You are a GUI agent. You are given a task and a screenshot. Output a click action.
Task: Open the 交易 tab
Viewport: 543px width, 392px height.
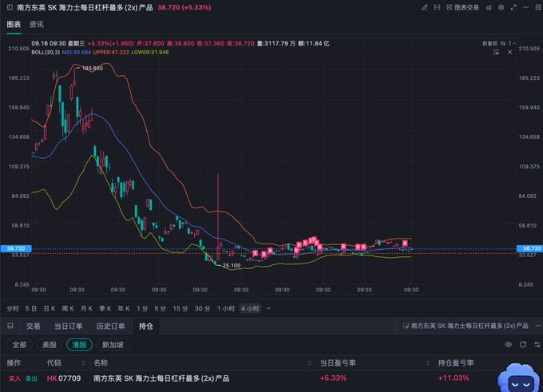pyautogui.click(x=34, y=327)
